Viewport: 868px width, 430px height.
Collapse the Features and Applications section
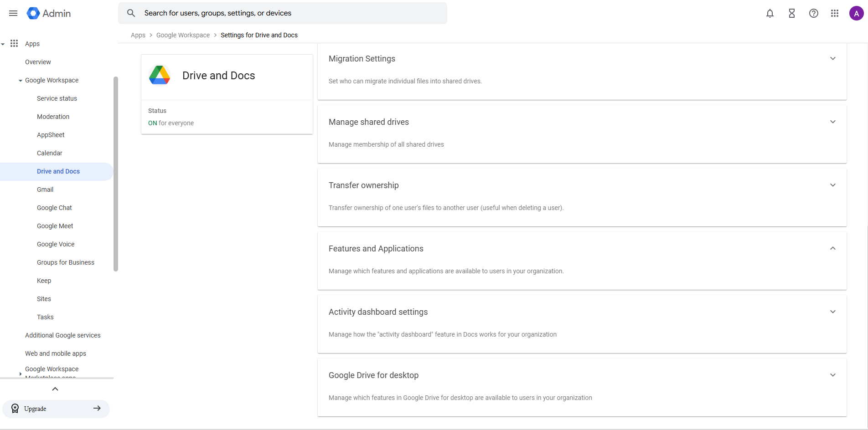[833, 248]
